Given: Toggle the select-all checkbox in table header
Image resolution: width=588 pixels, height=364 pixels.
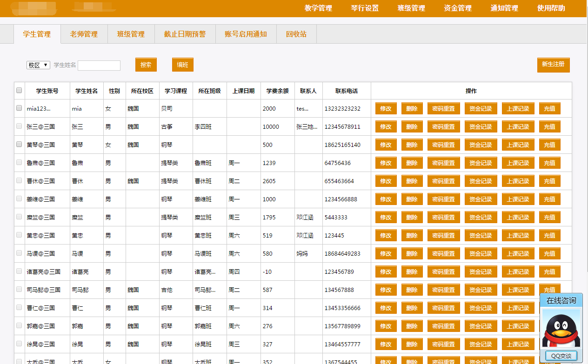Looking at the screenshot, I should coord(19,91).
